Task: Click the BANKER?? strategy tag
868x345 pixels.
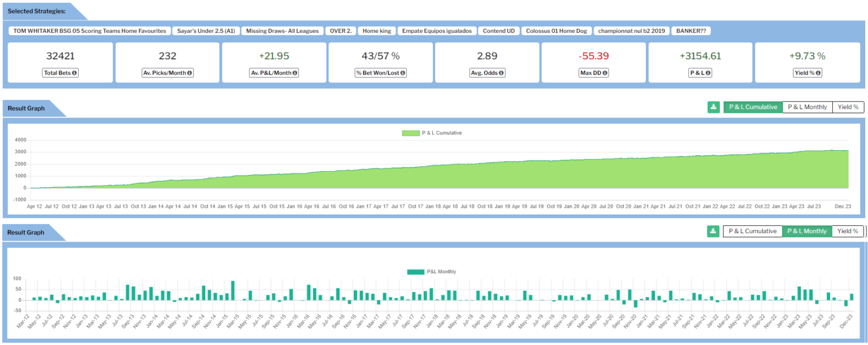Action: [x=691, y=31]
